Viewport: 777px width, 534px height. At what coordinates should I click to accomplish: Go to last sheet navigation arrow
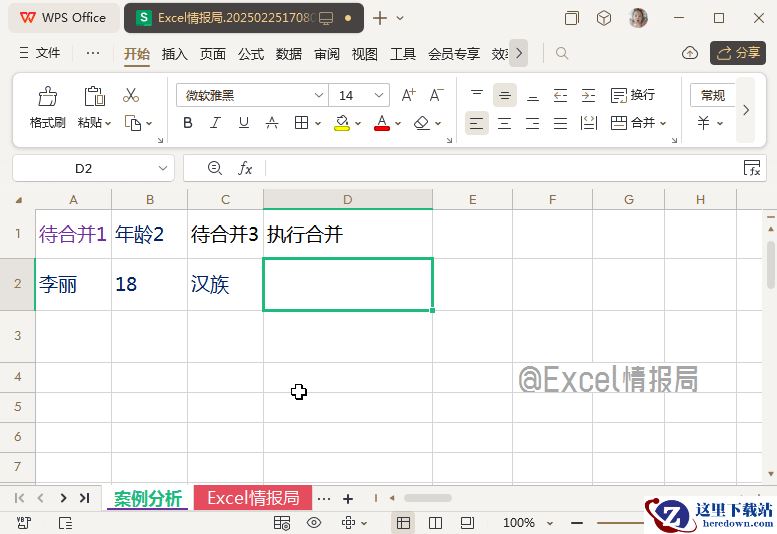point(85,498)
